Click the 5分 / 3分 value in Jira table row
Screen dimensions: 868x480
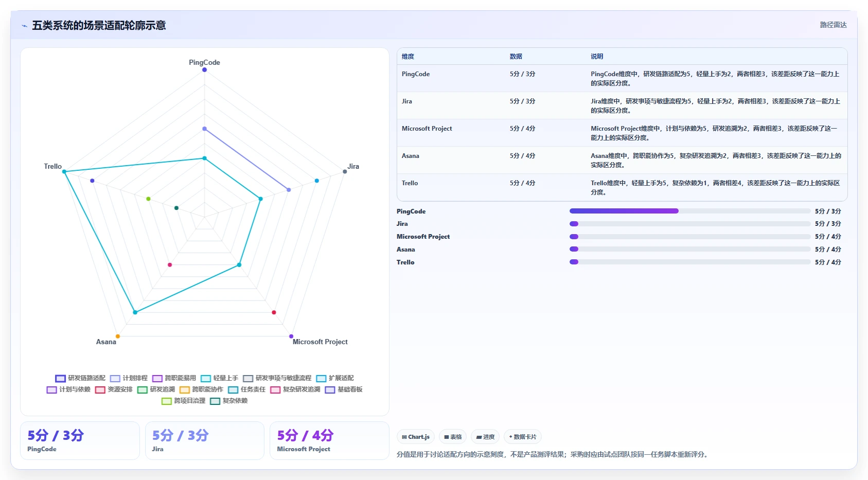(x=523, y=101)
